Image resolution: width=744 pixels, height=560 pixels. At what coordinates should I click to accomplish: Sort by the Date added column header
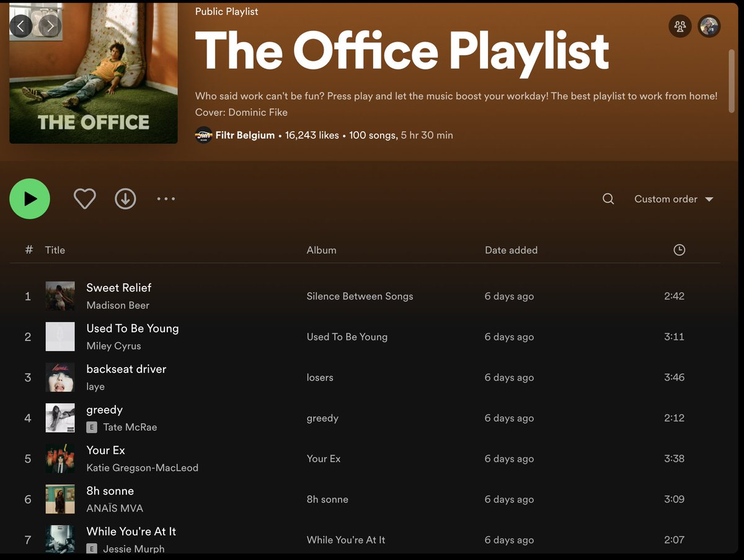(511, 250)
